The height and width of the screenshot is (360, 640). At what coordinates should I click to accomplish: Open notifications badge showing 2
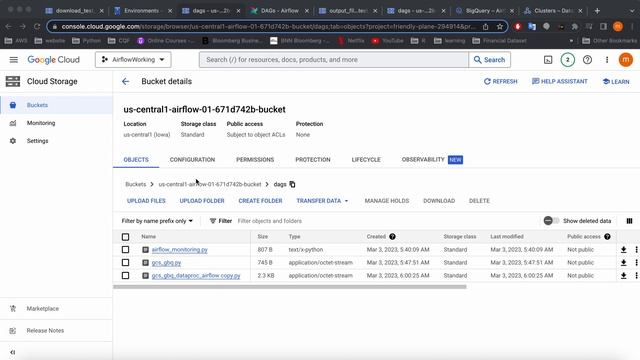point(567,60)
